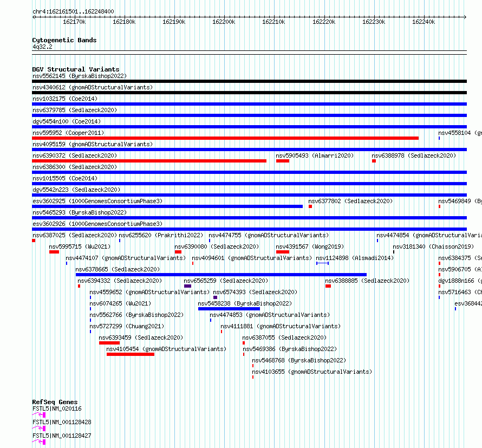482x448 pixels.
Task: Click blue tick under nsv5727299 (Chuang2021)
Action: point(90,332)
